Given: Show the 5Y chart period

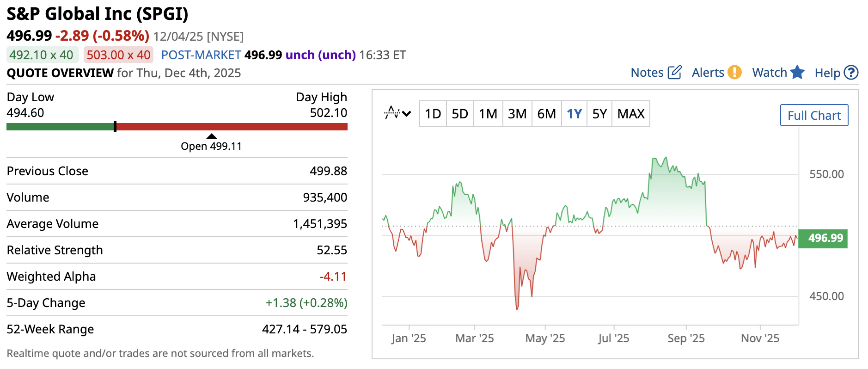Looking at the screenshot, I should (x=599, y=114).
